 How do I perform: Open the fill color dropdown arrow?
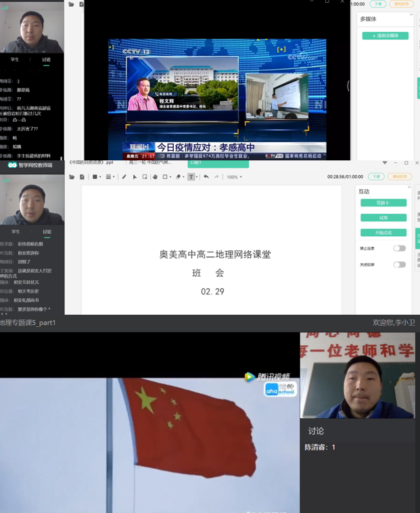coord(100,177)
